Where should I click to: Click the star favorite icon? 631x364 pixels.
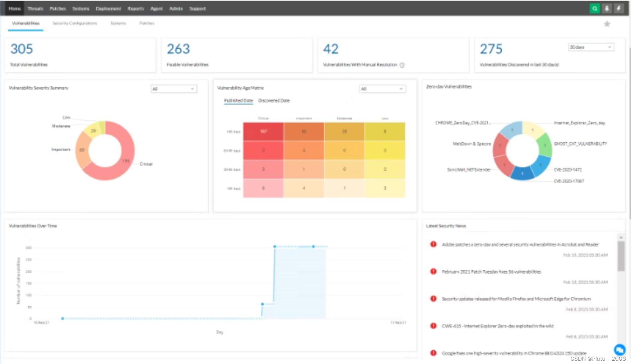click(607, 24)
